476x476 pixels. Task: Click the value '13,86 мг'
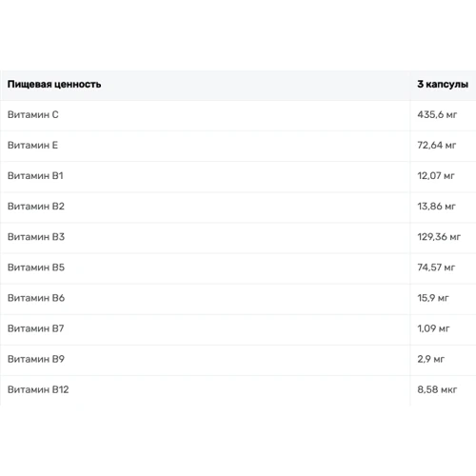pyautogui.click(x=436, y=207)
